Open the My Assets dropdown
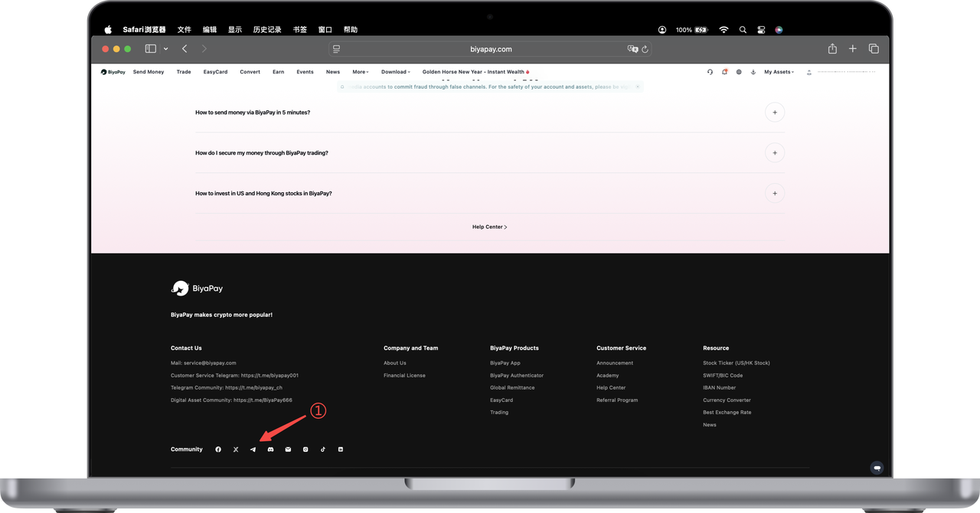Image resolution: width=980 pixels, height=513 pixels. [779, 72]
